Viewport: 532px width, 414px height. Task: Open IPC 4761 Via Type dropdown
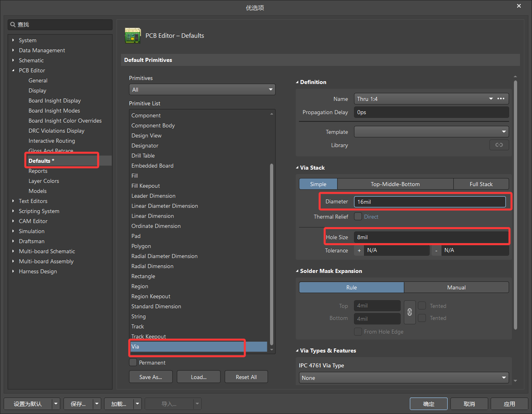404,378
